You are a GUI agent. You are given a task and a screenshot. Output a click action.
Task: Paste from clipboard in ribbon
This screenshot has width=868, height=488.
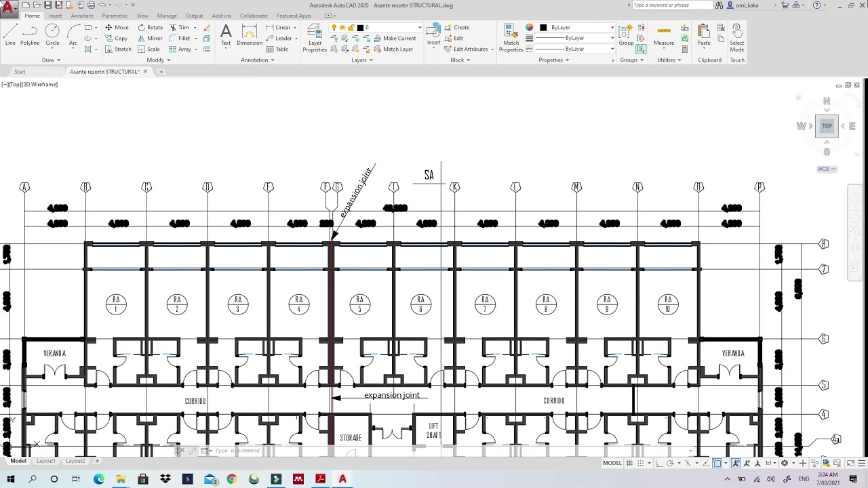704,35
